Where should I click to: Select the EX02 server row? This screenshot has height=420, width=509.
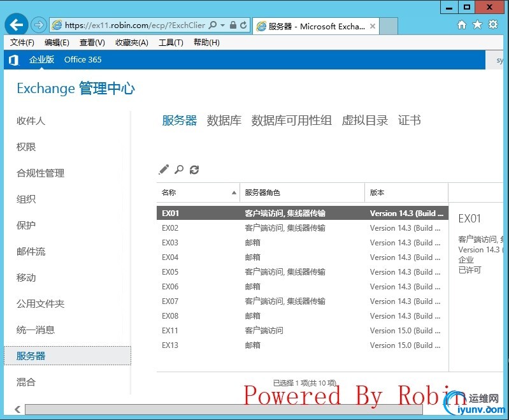coord(303,228)
